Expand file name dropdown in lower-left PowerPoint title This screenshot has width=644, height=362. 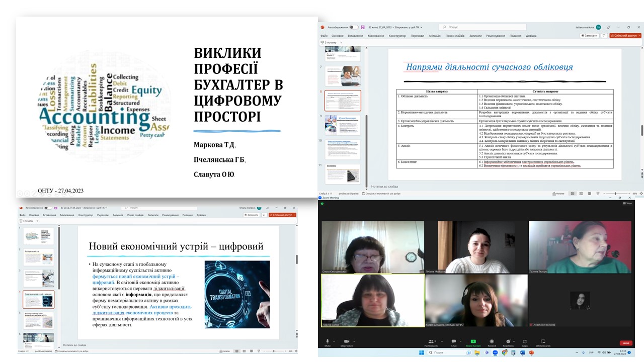point(106,208)
